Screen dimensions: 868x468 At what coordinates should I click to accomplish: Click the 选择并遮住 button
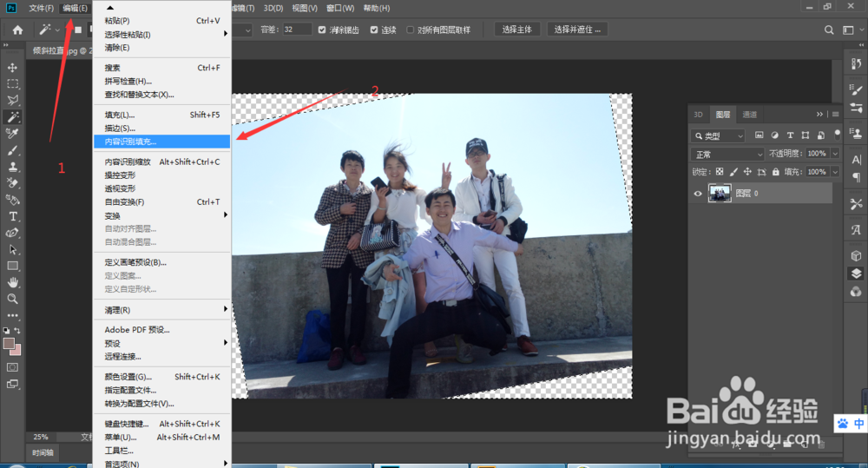pos(577,30)
